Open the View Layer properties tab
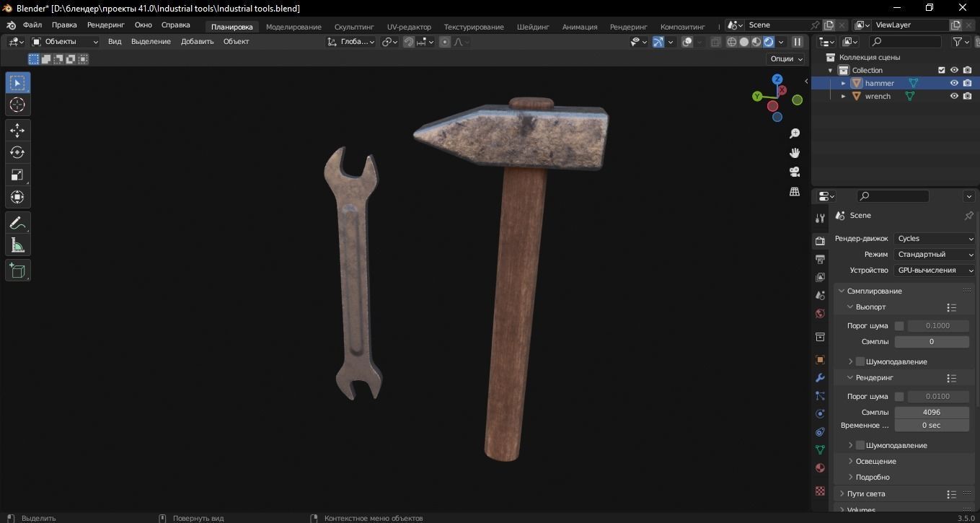 [x=820, y=277]
